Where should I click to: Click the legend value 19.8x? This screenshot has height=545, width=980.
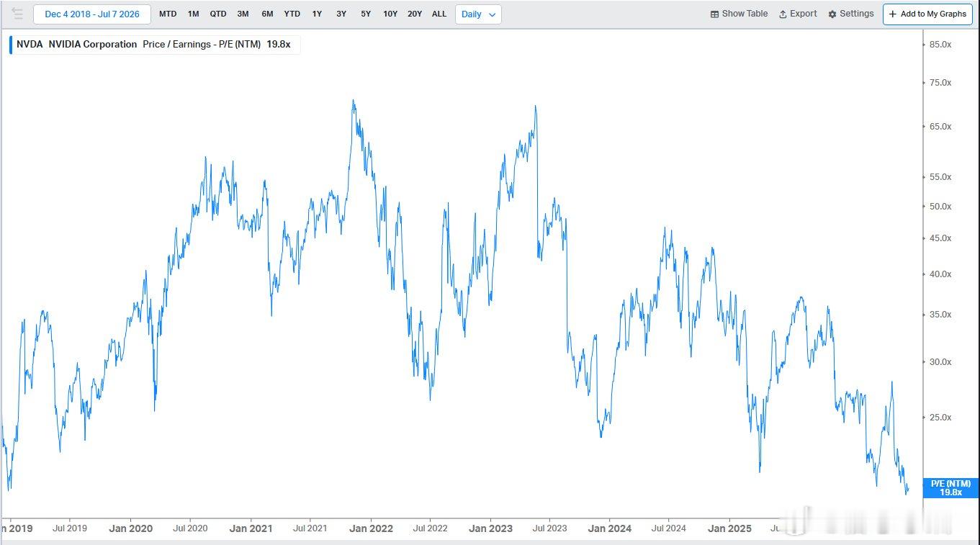[x=279, y=45]
